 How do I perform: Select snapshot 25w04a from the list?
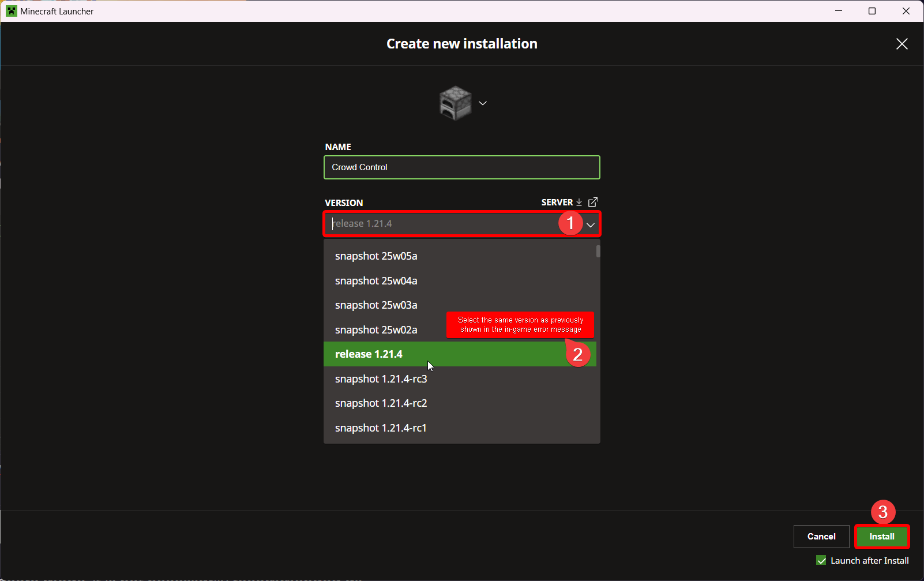[x=376, y=281]
